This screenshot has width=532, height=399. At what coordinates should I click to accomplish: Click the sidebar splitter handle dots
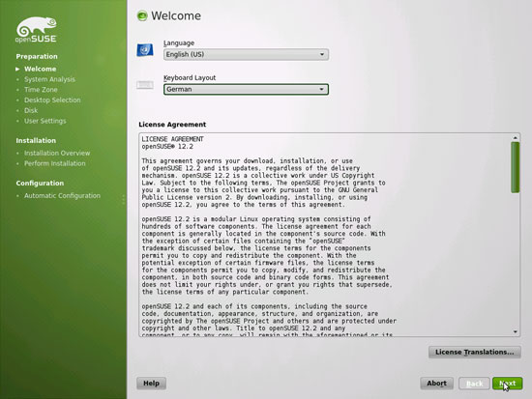(123, 200)
